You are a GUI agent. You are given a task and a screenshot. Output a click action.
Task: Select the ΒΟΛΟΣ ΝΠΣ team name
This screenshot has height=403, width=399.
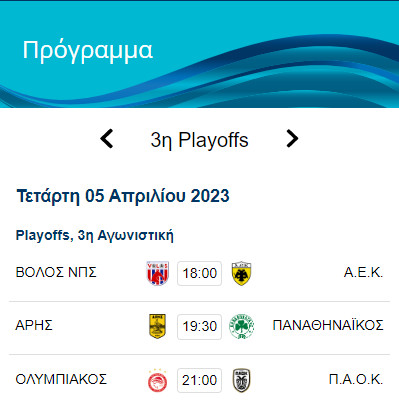pos(56,272)
